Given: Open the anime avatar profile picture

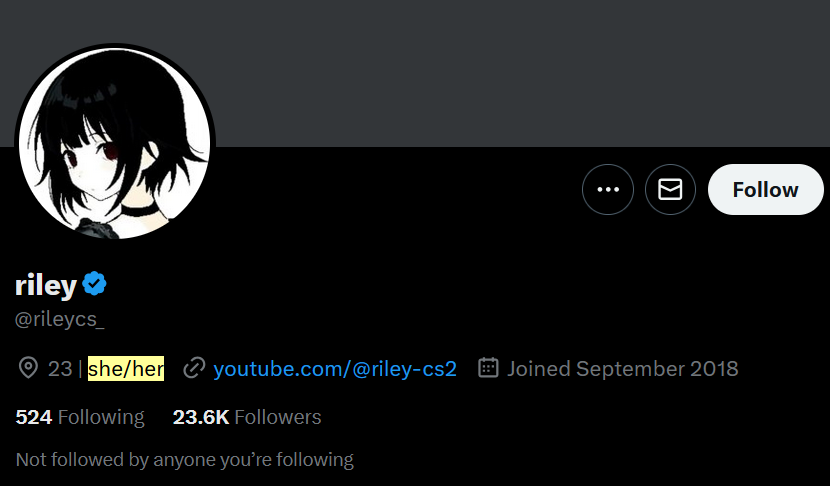Looking at the screenshot, I should (x=115, y=142).
